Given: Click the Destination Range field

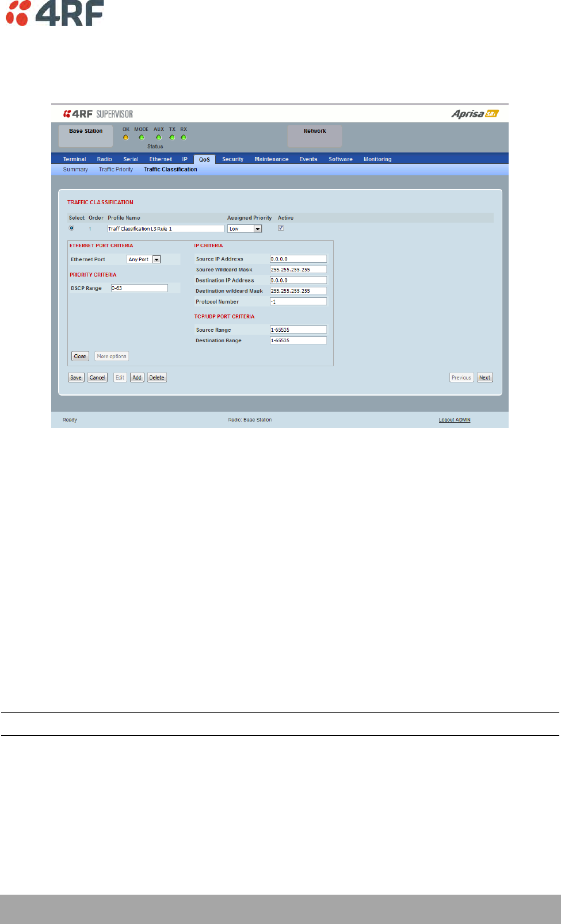Looking at the screenshot, I should coord(298,340).
